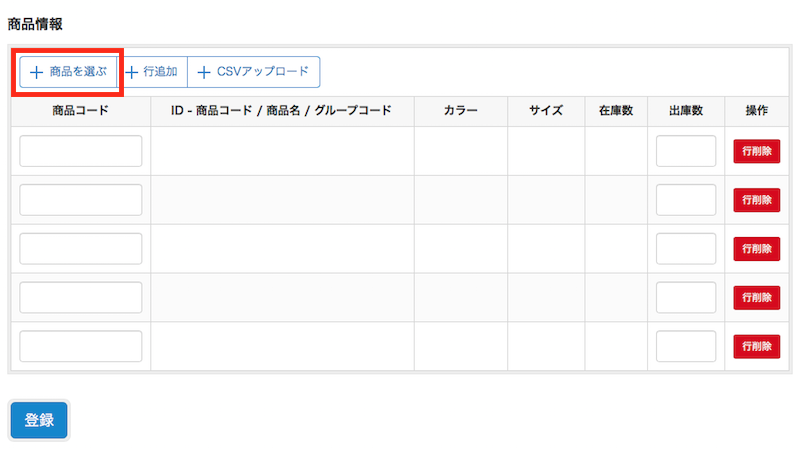The image size is (800, 450).
Task: Click the first row 出庫数 field
Action: tap(686, 151)
